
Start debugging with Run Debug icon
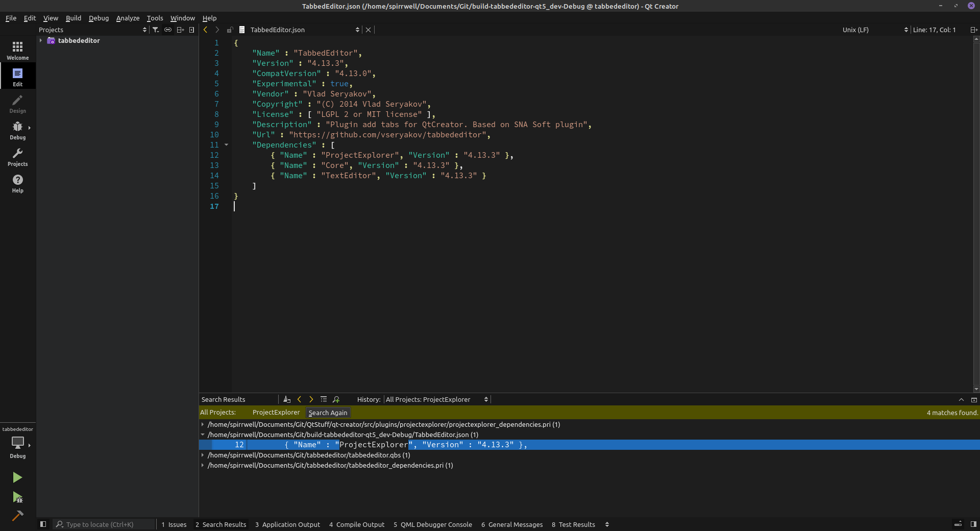tap(17, 497)
